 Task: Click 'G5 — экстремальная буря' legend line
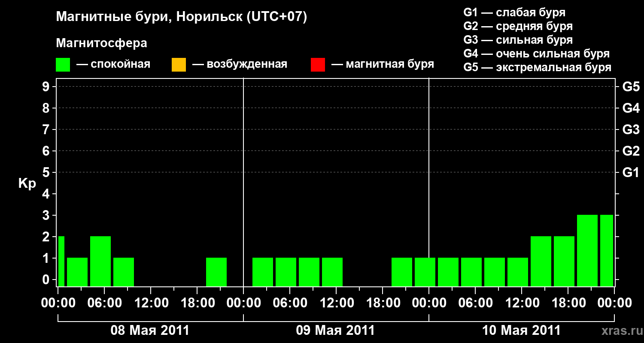click(x=538, y=67)
